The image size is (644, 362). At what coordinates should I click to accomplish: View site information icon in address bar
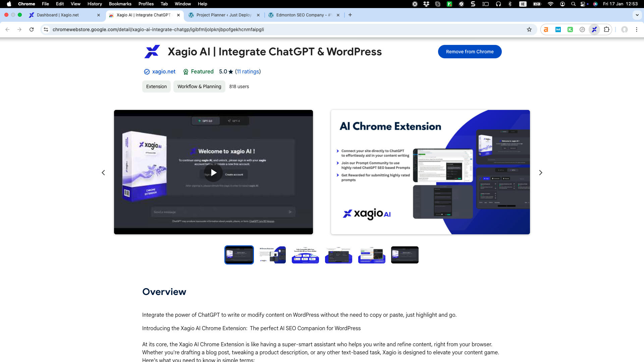coord(46,29)
